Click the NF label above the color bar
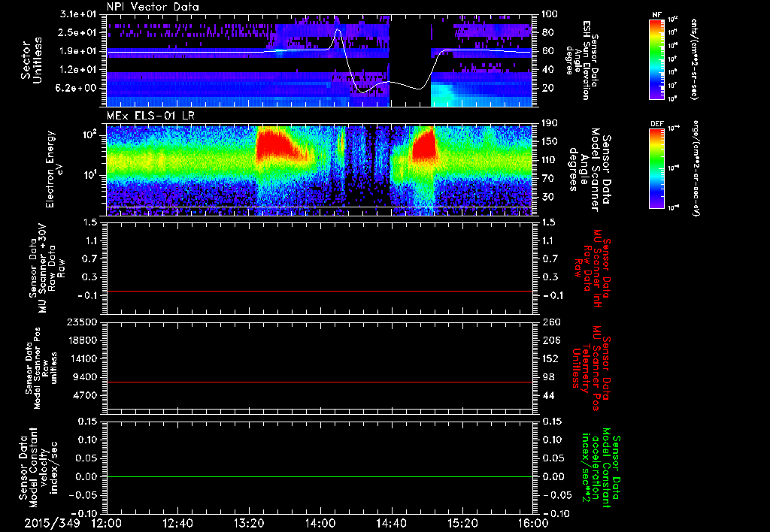Screen dimensions: 770x532 click(x=656, y=15)
